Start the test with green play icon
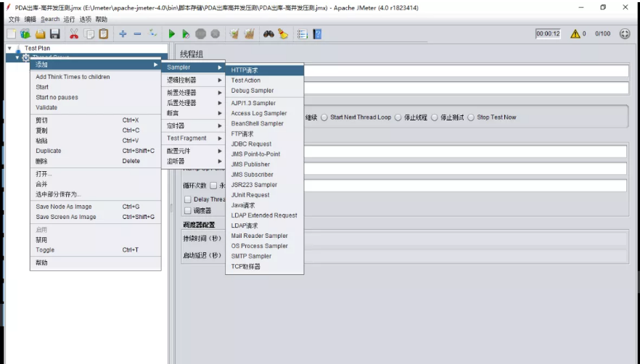This screenshot has height=364, width=640. coord(171,34)
